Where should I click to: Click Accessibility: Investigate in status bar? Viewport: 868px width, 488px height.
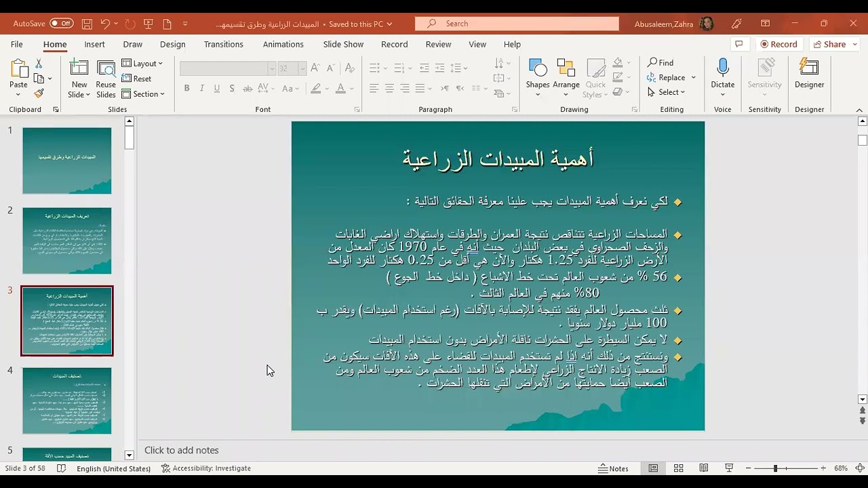tap(206, 468)
